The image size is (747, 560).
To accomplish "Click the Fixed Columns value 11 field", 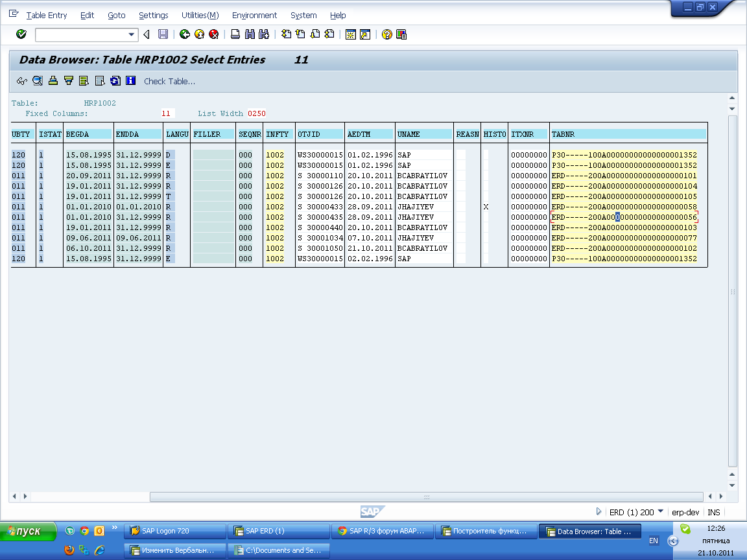I will 168,113.
